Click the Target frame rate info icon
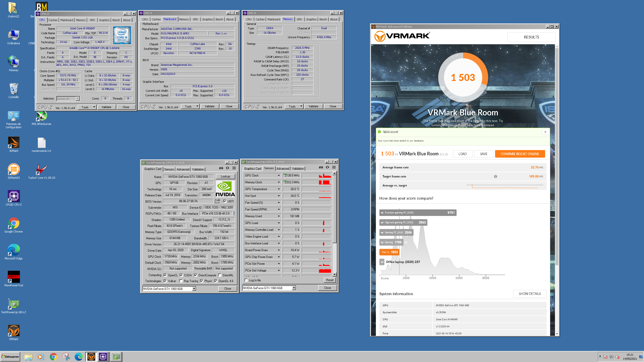The image size is (644, 362). click(x=495, y=176)
